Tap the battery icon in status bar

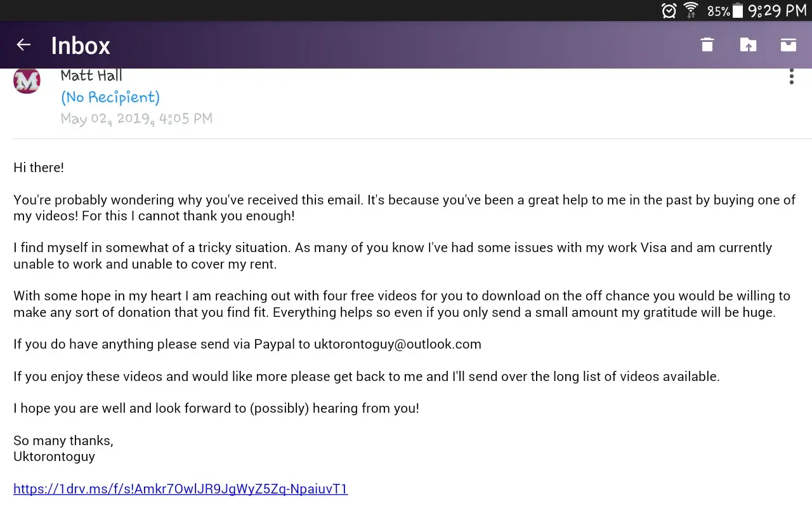pos(737,11)
